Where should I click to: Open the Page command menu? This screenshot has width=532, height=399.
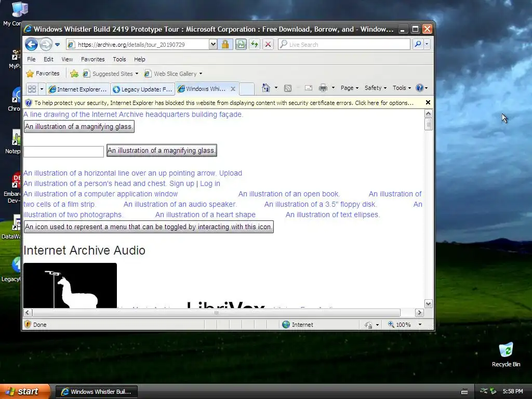(x=350, y=88)
